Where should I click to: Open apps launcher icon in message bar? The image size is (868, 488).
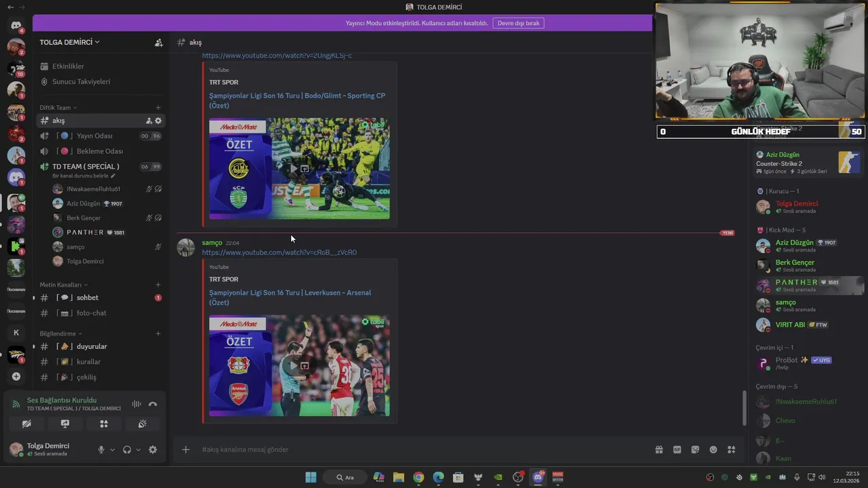coord(731,449)
